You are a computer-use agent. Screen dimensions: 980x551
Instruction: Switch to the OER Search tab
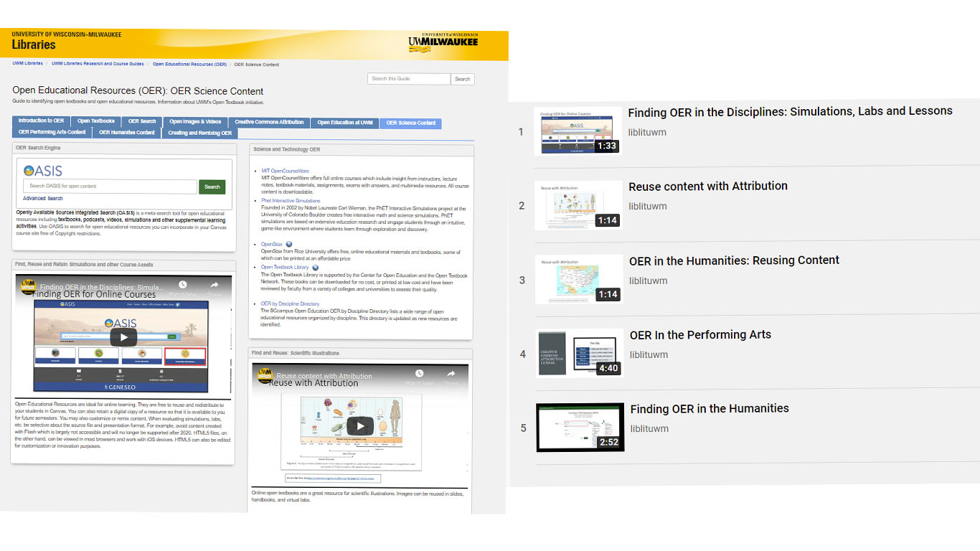[x=142, y=121]
